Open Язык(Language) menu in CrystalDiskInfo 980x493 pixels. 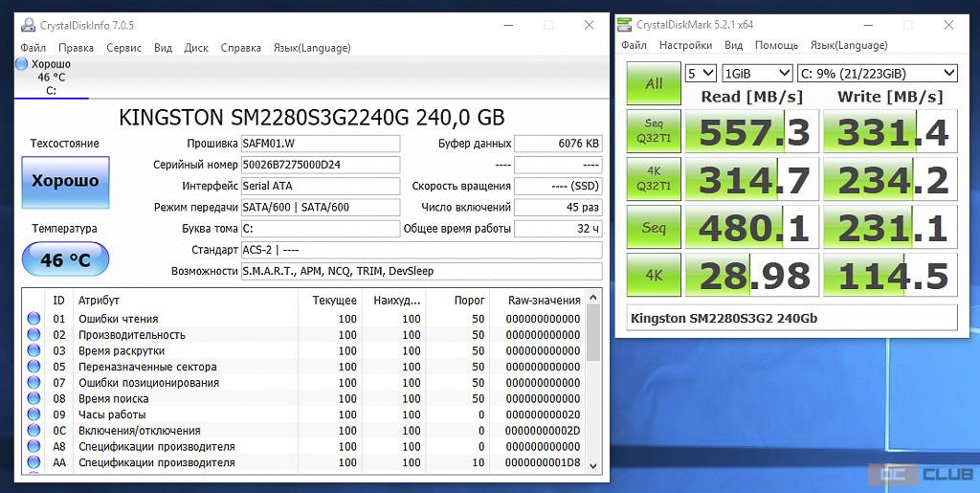pos(312,48)
